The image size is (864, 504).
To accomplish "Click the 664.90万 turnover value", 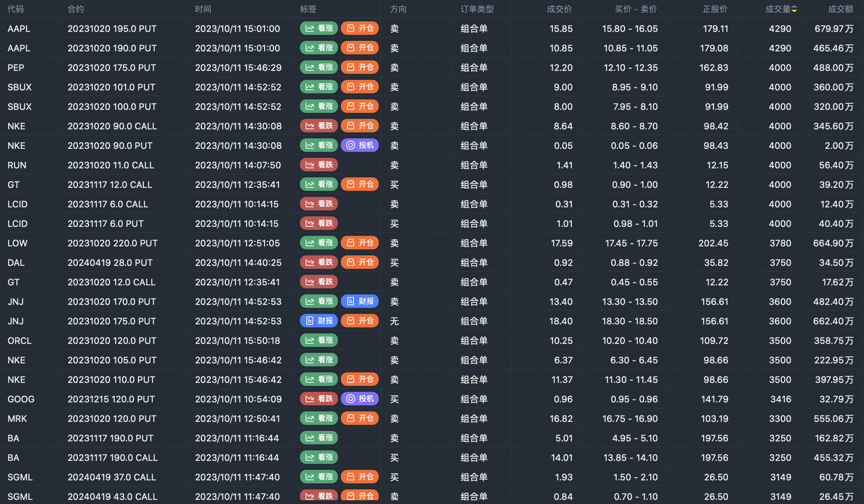I will pos(833,243).
